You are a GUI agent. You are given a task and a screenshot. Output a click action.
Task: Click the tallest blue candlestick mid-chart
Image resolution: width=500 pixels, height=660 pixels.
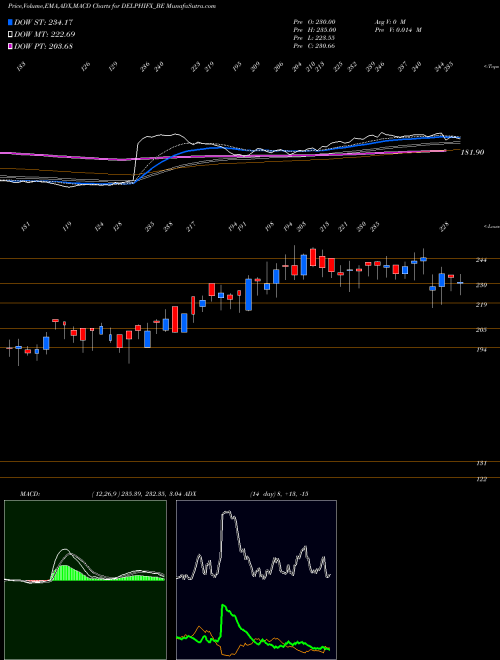[x=249, y=295]
